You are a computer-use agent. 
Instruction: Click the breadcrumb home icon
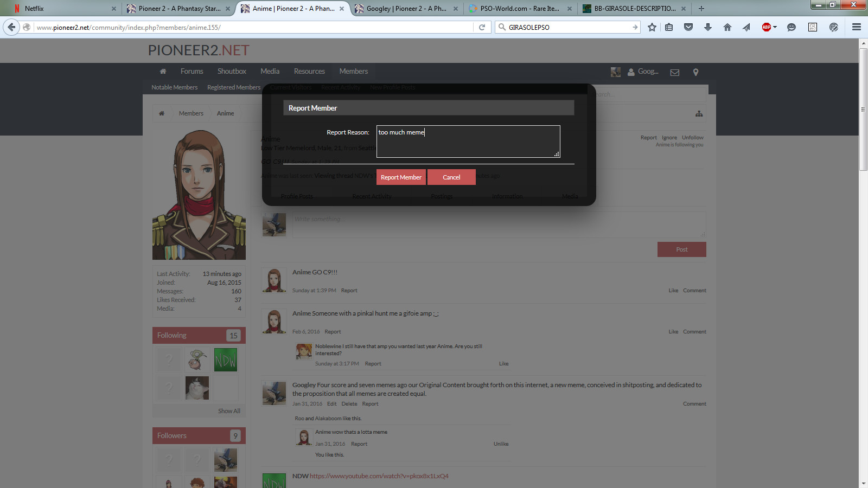161,113
